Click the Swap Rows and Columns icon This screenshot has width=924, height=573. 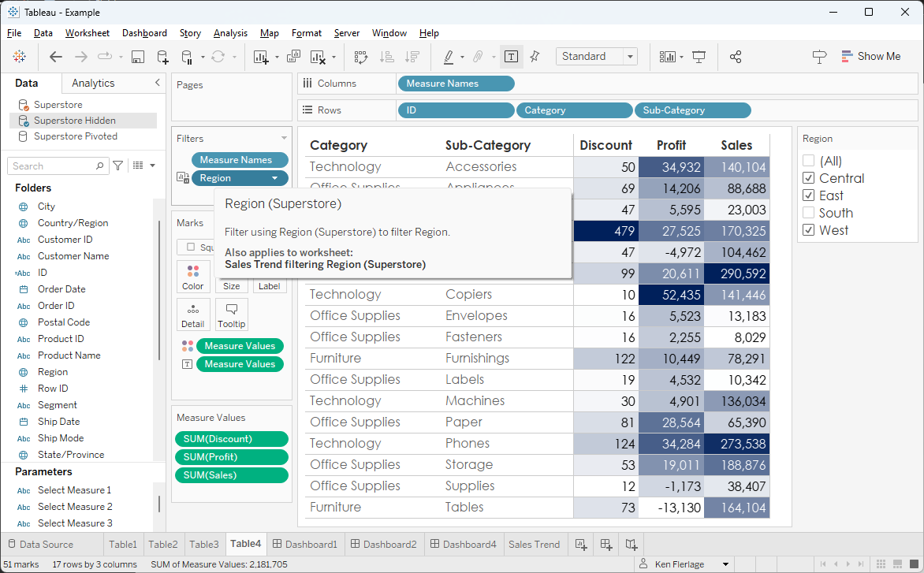[x=360, y=57]
